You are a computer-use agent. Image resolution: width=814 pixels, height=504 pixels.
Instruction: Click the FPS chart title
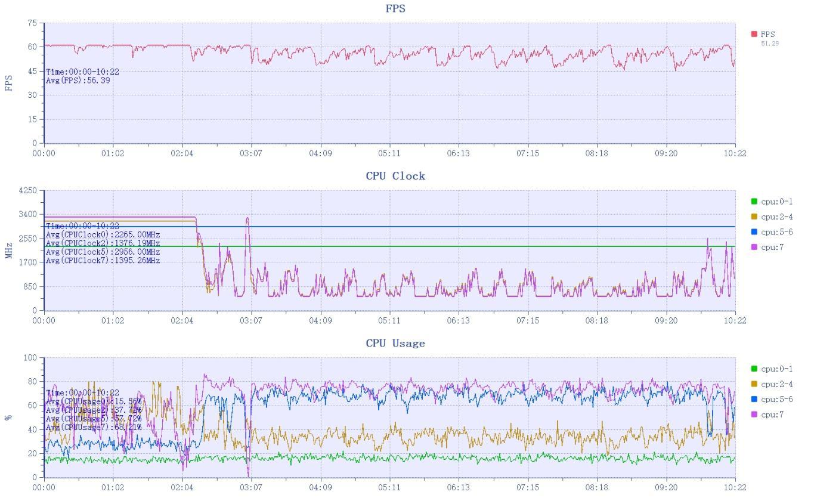396,8
